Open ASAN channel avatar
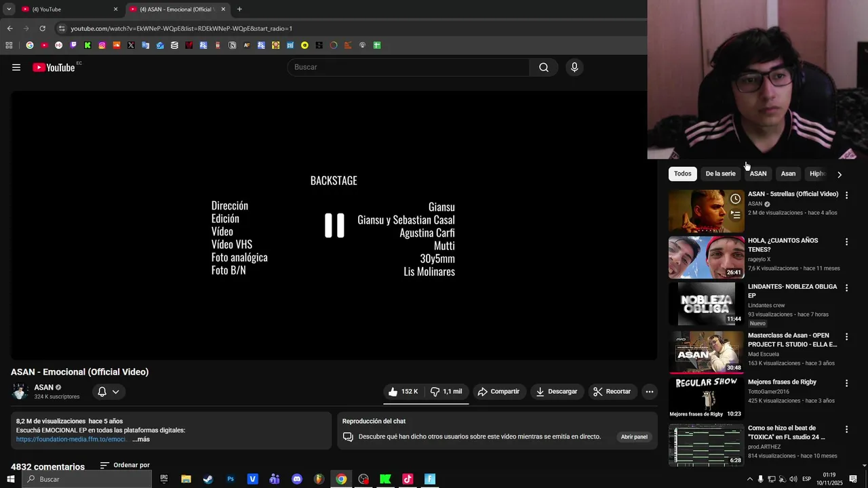This screenshot has width=868, height=488. (20, 392)
